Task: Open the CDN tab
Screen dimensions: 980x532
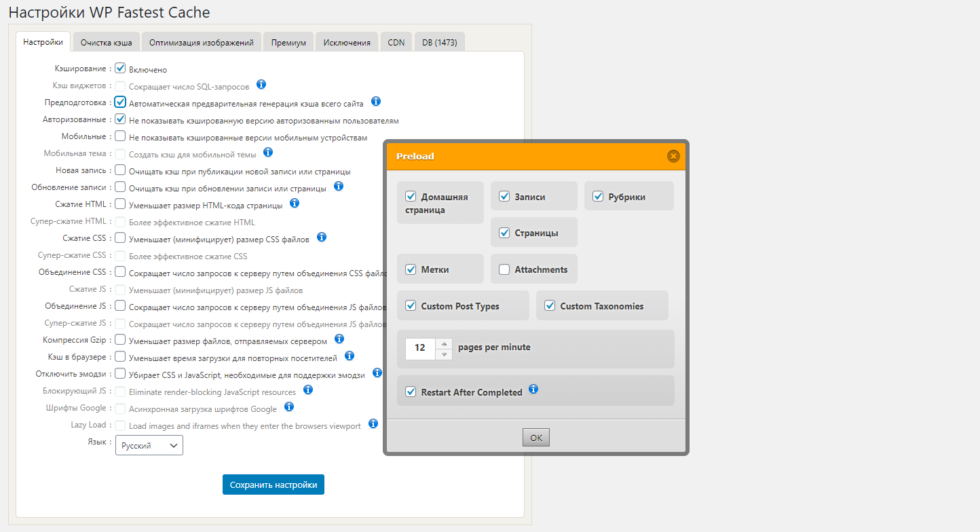Action: click(396, 42)
